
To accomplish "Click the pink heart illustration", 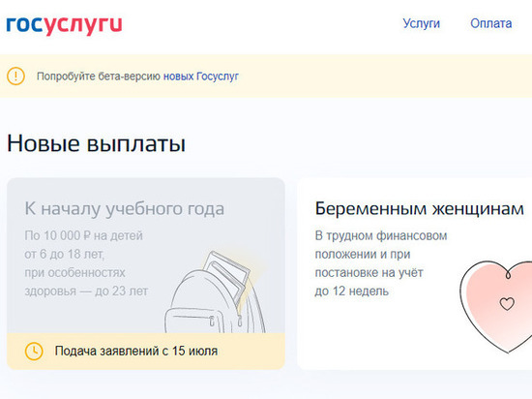I will coord(496,307).
